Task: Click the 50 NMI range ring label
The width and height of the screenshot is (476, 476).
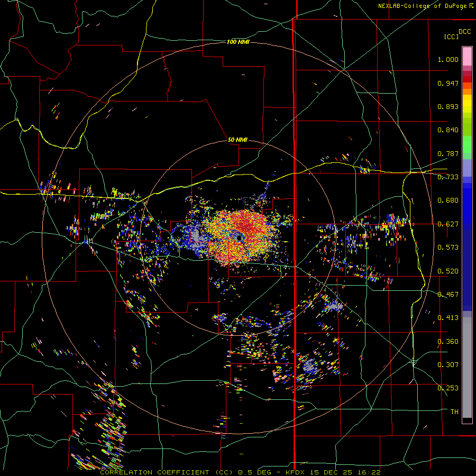Action: (x=237, y=140)
